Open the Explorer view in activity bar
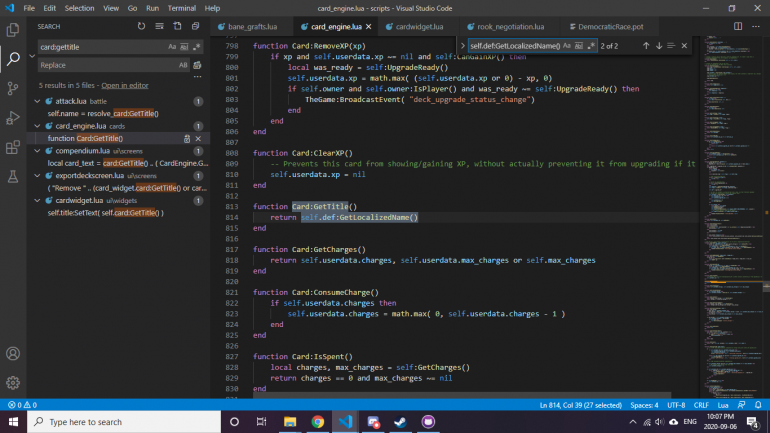The image size is (770, 433). coord(13,30)
